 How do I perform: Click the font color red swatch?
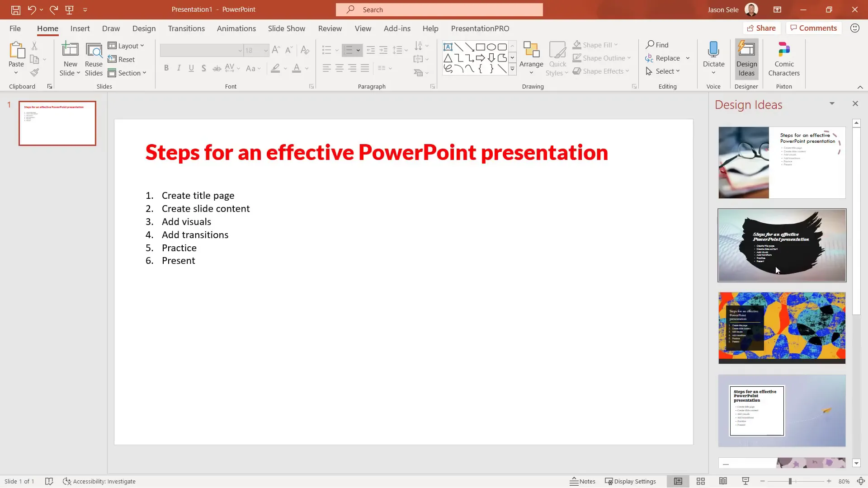(x=297, y=68)
